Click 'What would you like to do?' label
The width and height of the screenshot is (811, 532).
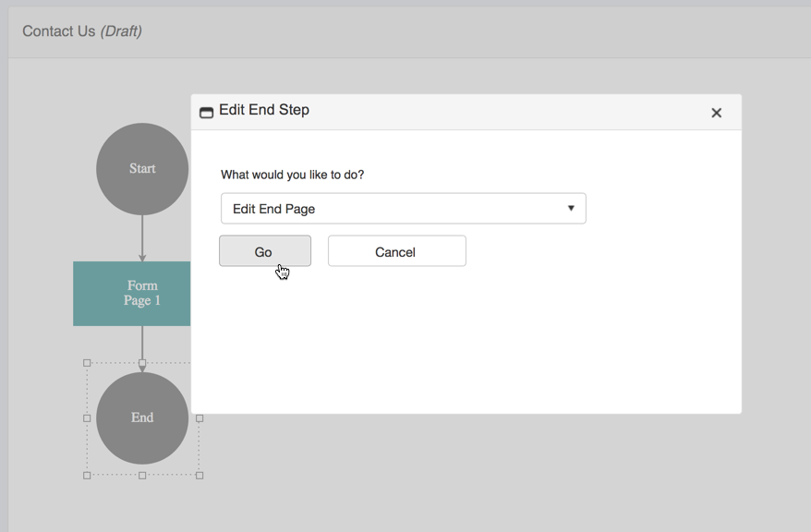point(292,175)
